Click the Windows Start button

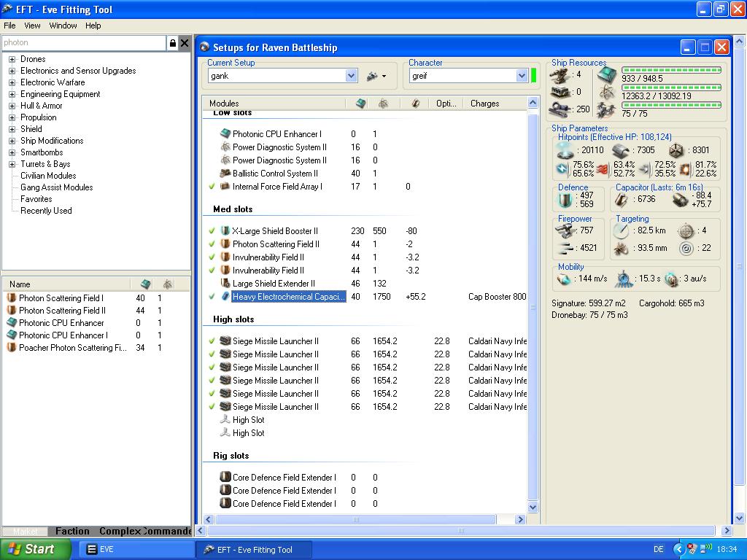pyautogui.click(x=35, y=549)
